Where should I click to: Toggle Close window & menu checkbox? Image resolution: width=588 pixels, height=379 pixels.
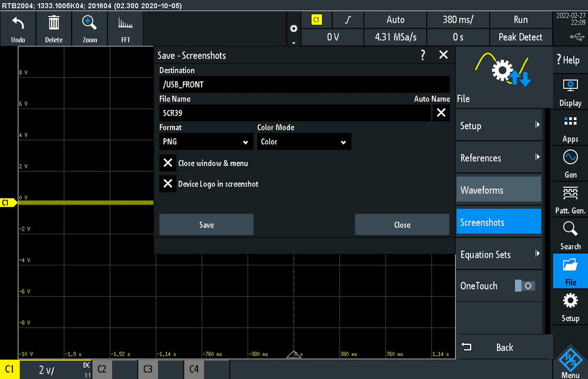tap(168, 163)
